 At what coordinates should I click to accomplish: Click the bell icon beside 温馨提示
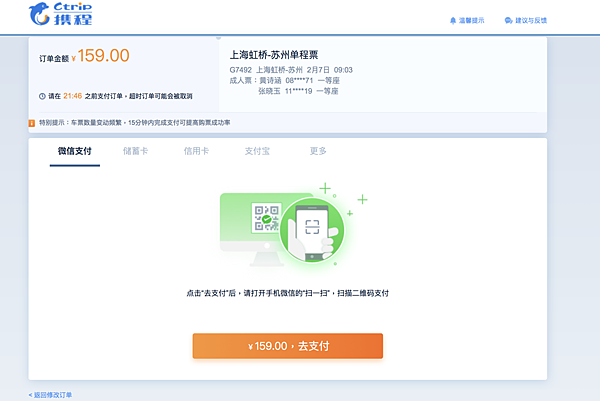[453, 20]
